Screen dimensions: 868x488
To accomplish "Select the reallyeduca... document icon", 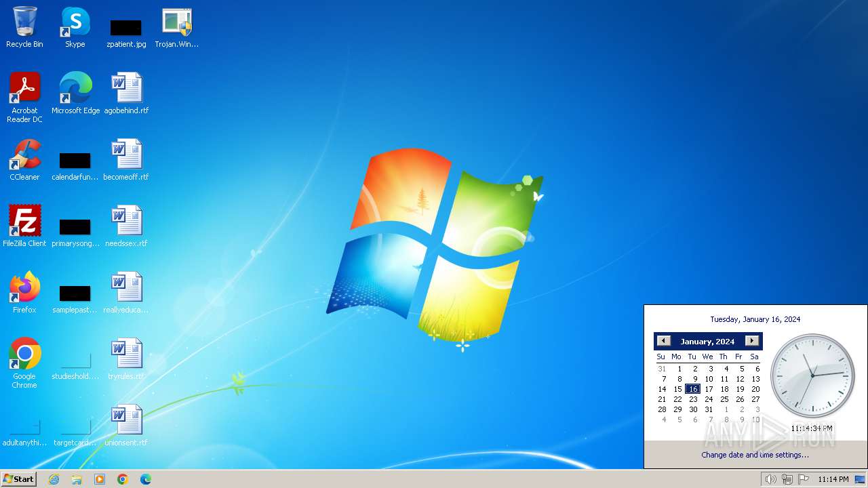I will click(x=126, y=292).
